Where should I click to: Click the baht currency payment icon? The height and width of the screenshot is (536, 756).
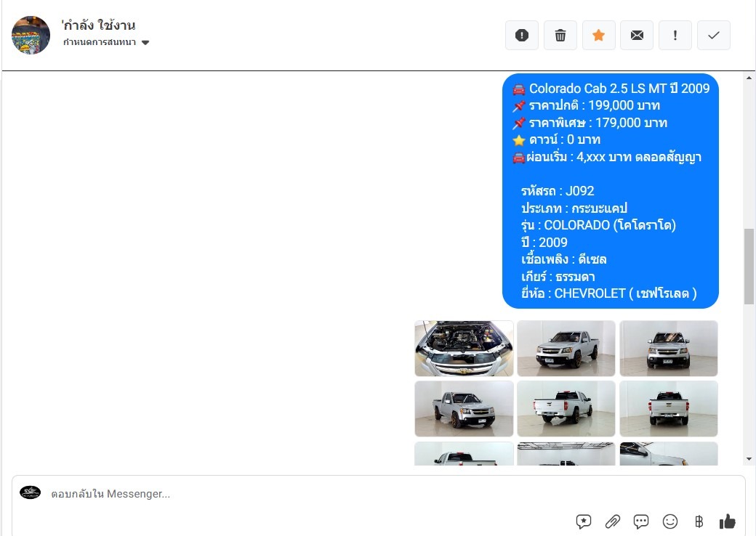[x=699, y=521]
